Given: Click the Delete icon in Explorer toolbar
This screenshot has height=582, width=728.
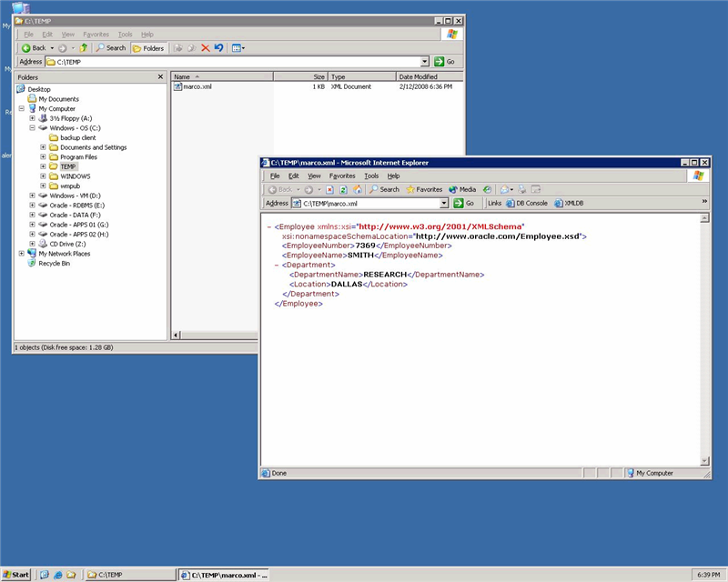Looking at the screenshot, I should click(x=205, y=47).
